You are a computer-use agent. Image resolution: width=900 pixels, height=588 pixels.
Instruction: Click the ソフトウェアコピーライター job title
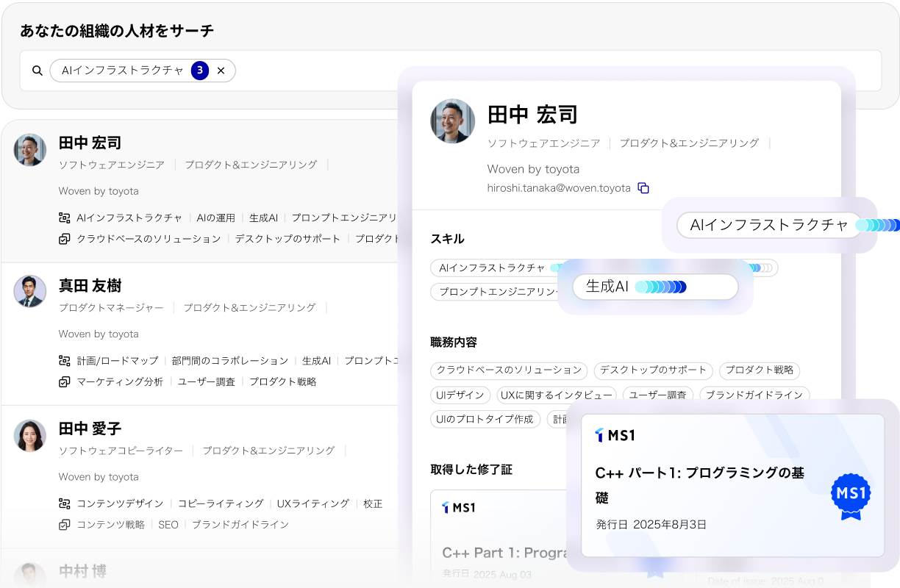tap(121, 451)
